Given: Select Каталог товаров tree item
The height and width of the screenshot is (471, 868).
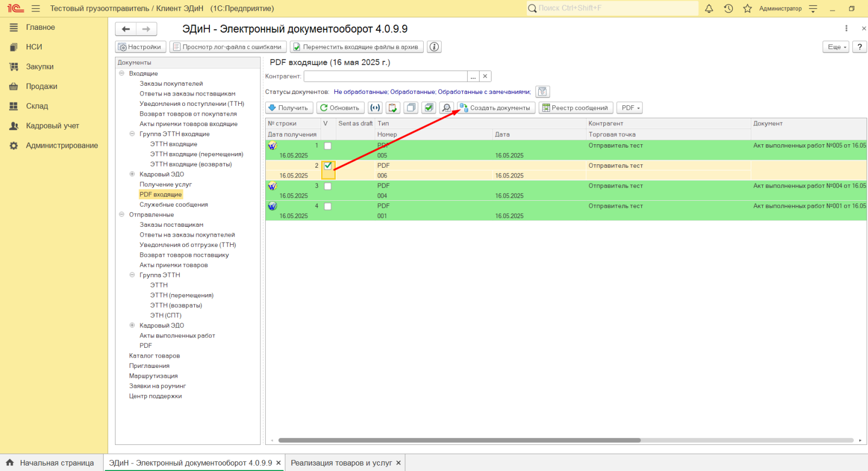Looking at the screenshot, I should pyautogui.click(x=154, y=355).
